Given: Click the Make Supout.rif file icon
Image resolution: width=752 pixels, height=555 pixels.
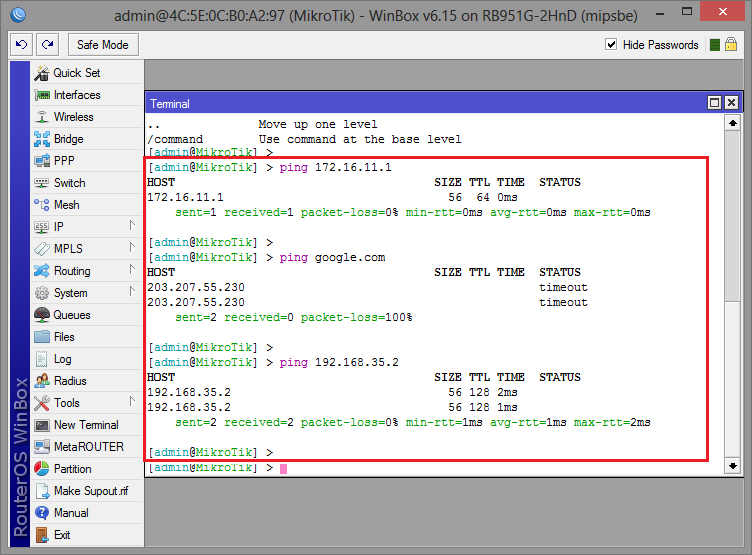Looking at the screenshot, I should (43, 491).
